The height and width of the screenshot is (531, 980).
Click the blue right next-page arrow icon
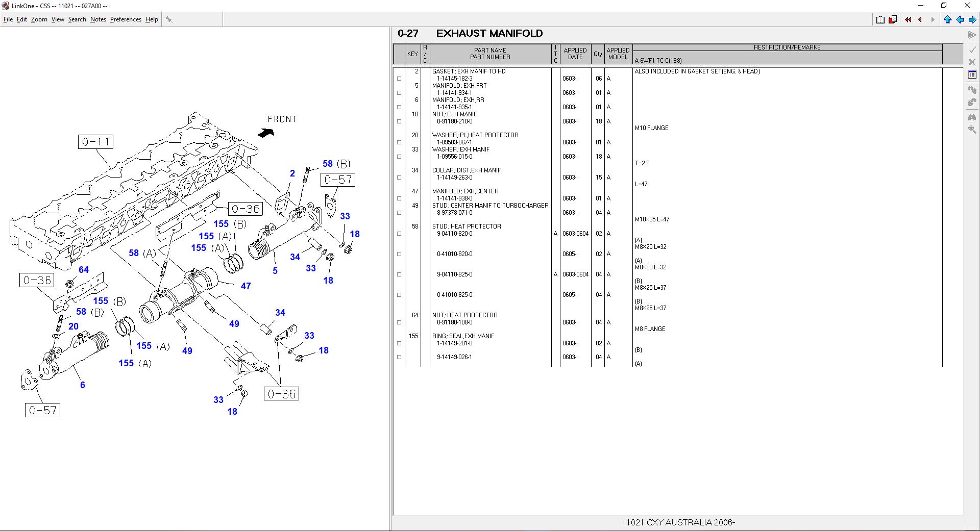[973, 19]
